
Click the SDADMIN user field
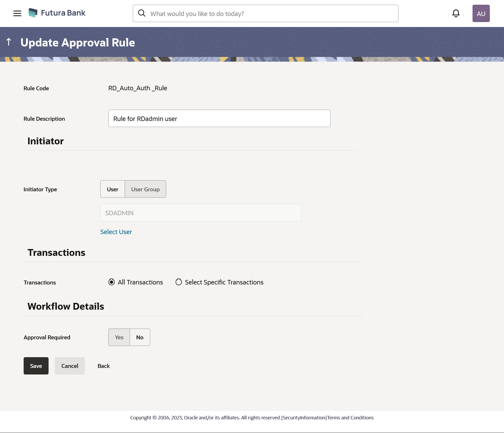(201, 213)
